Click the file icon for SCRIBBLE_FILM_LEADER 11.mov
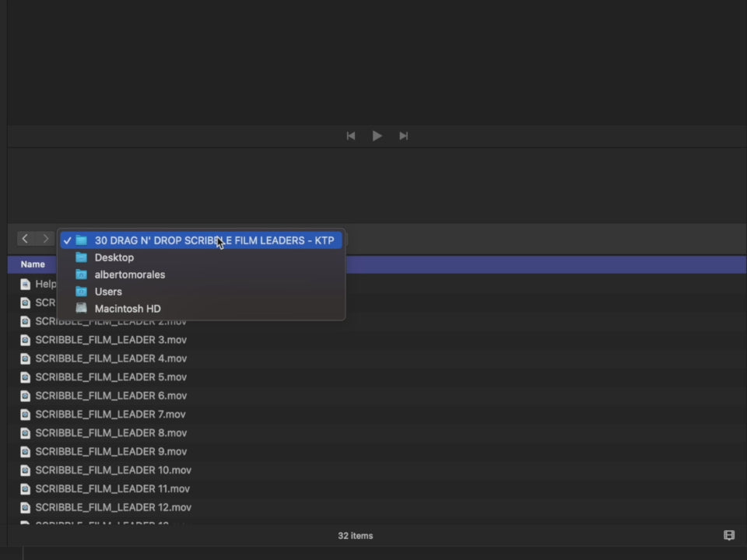This screenshot has width=747, height=560. coord(25,489)
